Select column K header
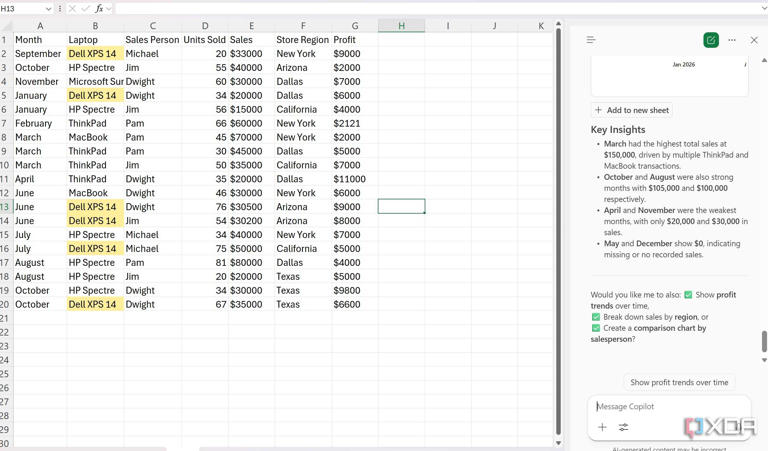 (x=541, y=25)
